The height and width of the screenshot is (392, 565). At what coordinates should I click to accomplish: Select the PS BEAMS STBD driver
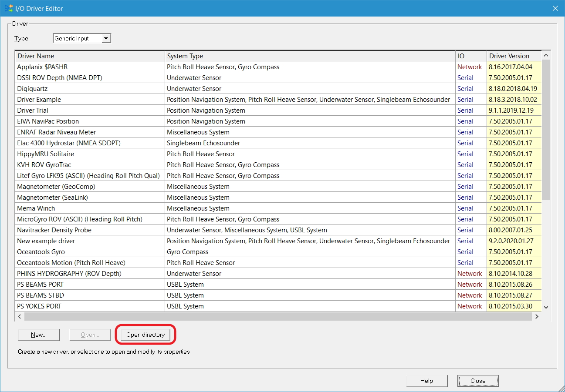pyautogui.click(x=41, y=295)
